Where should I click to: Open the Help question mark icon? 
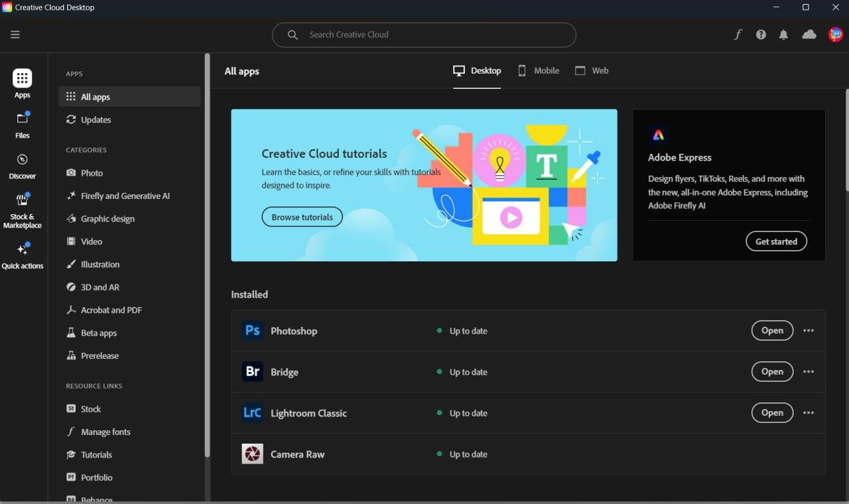coord(761,34)
